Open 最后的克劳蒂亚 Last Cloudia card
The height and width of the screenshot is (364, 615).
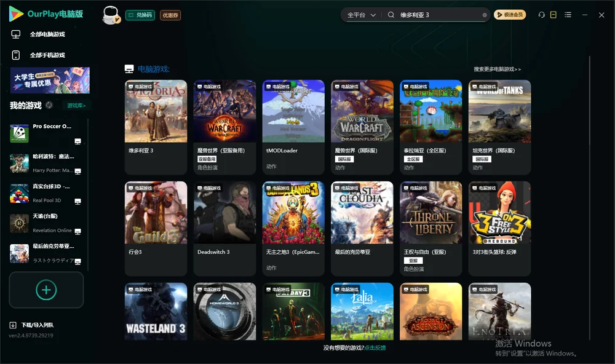[362, 229]
